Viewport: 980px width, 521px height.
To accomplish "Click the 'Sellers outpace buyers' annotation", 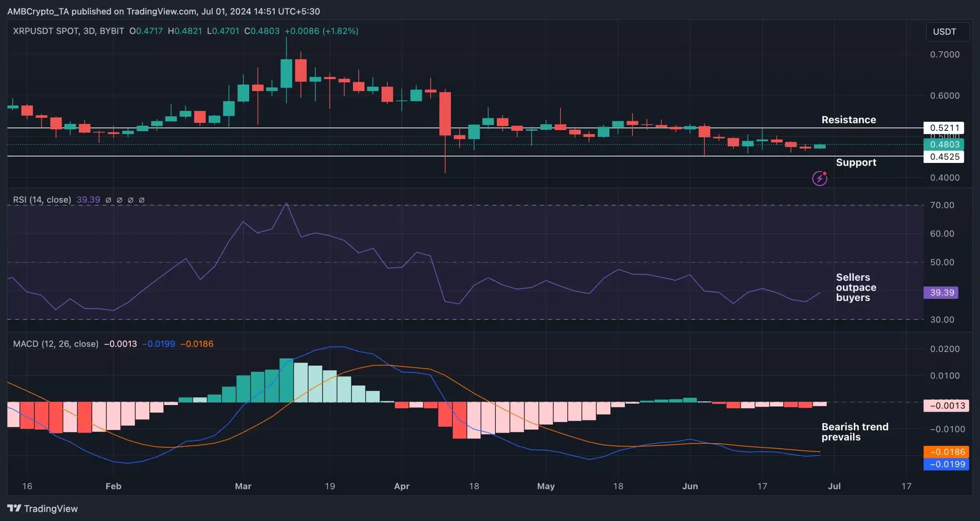I will tap(856, 287).
